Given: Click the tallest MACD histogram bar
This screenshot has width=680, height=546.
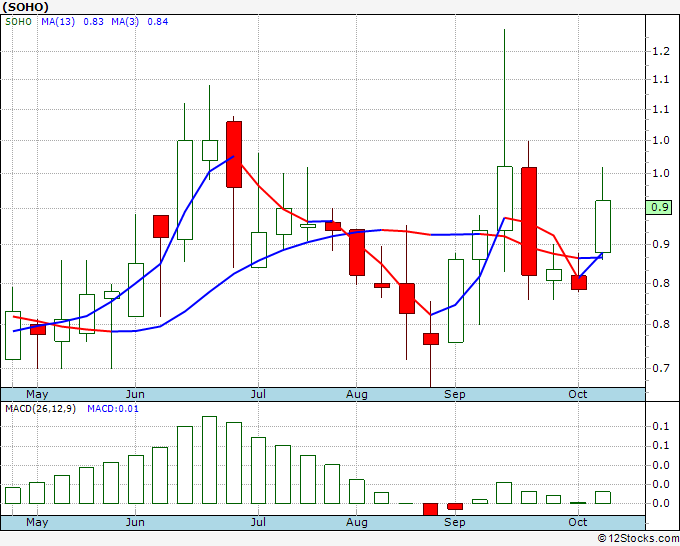Looking at the screenshot, I should pyautogui.click(x=210, y=460).
